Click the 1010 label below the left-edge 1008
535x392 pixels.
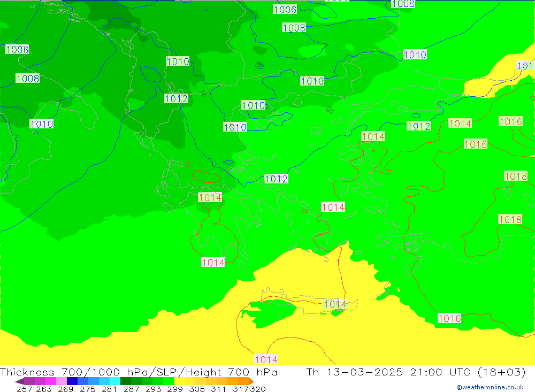coord(42,124)
